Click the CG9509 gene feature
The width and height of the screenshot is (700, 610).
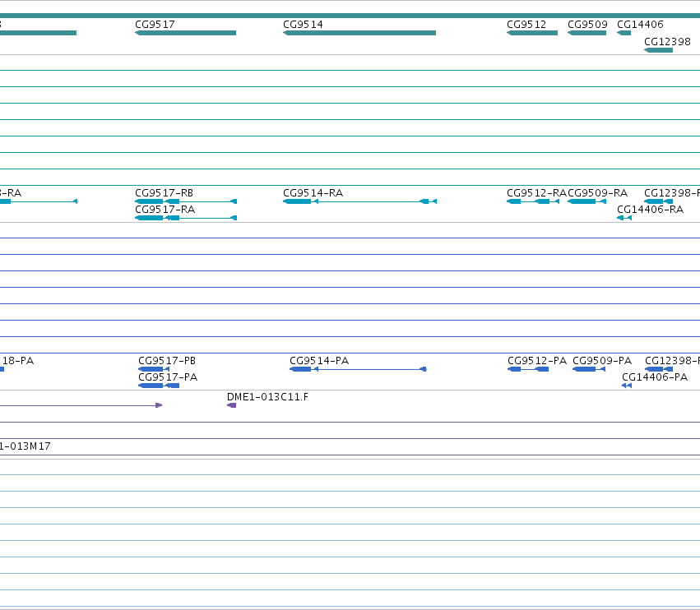(586, 33)
